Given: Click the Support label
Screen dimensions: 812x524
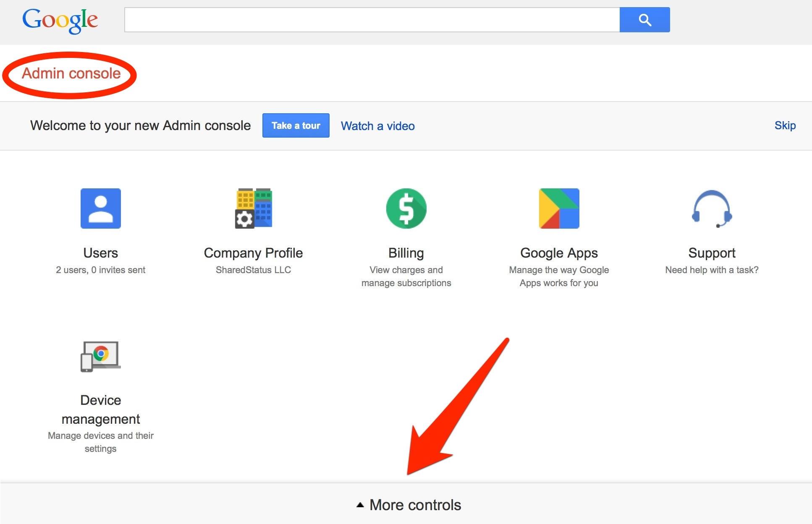Looking at the screenshot, I should (x=712, y=253).
